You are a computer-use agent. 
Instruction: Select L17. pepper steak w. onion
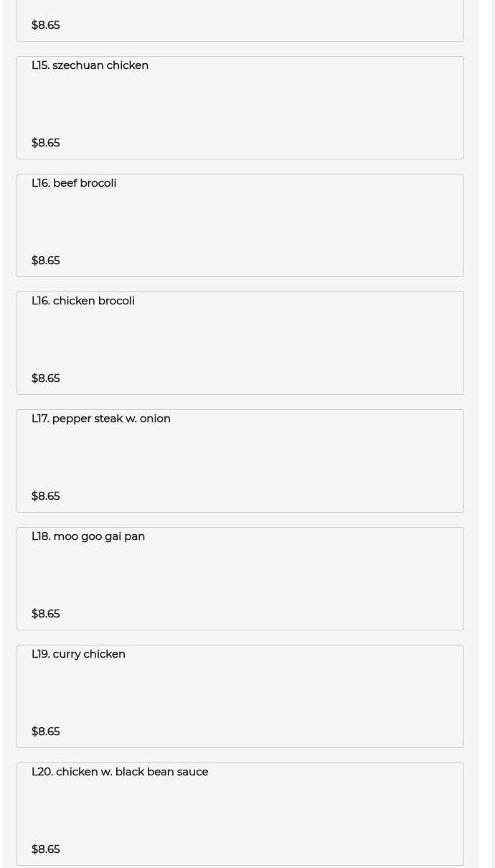point(240,461)
